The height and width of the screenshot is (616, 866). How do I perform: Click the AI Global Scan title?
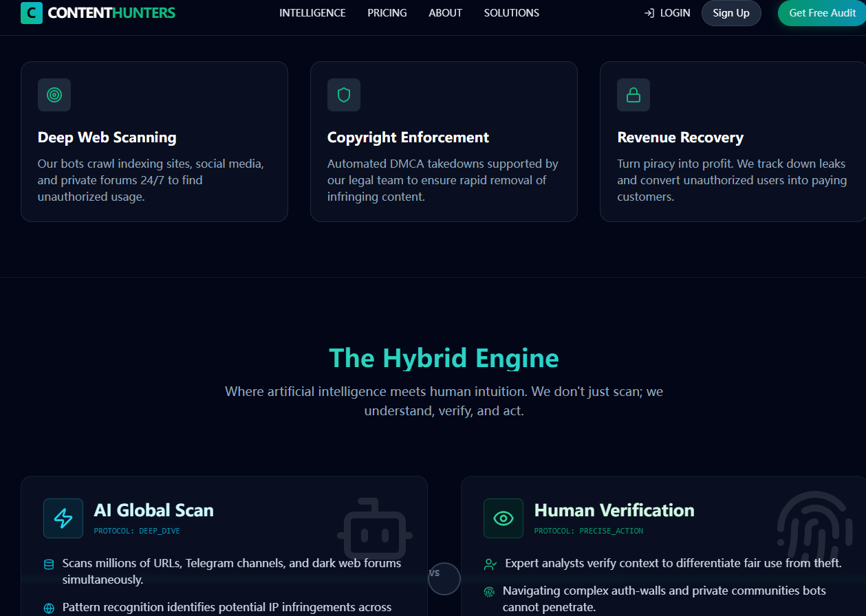tap(153, 510)
